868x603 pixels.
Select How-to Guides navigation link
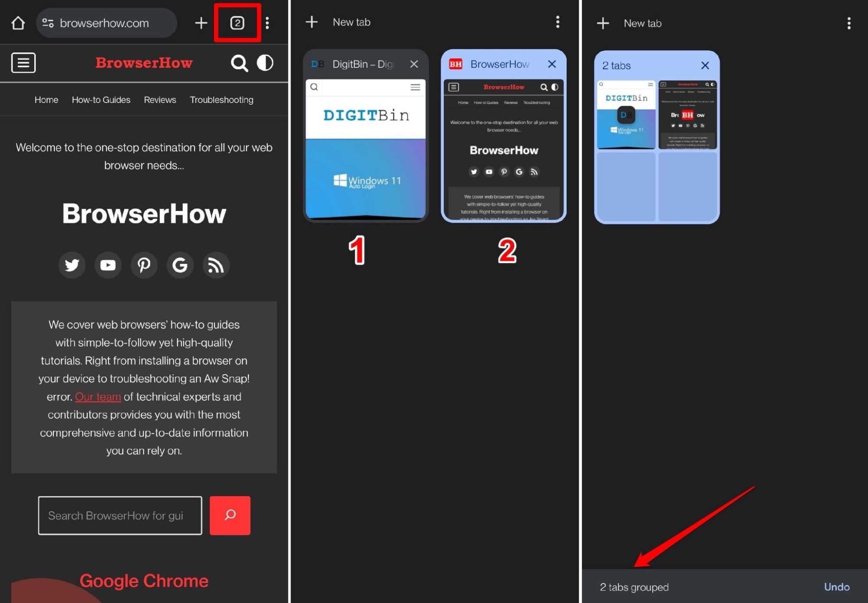tap(101, 99)
